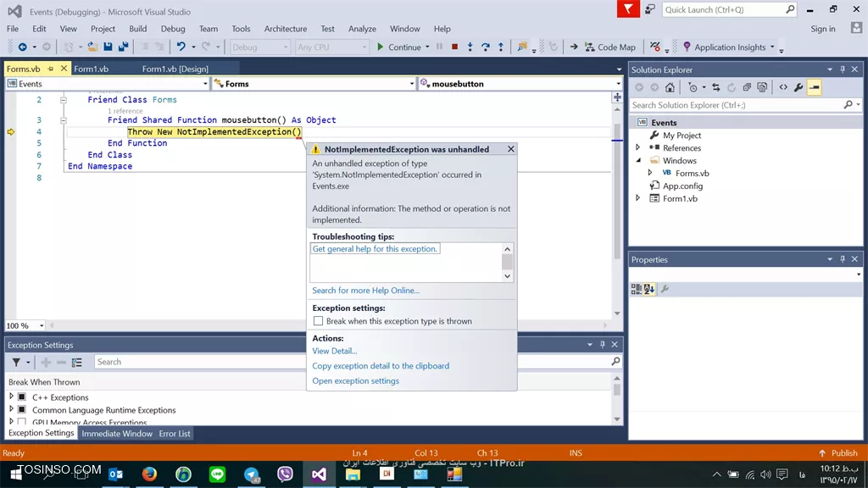Collapse the Friend Class Forms code block
Image resolution: width=868 pixels, height=488 pixels.
[64, 100]
